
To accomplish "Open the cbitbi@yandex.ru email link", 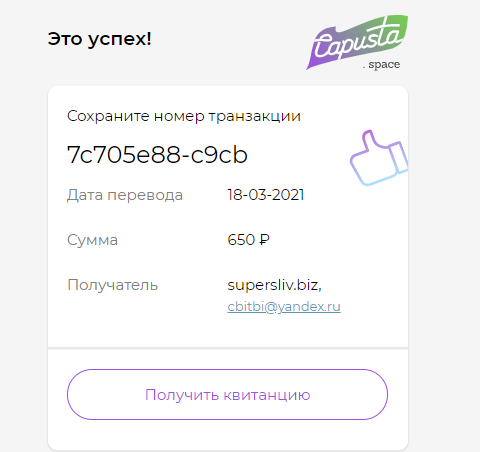I will click(x=284, y=307).
